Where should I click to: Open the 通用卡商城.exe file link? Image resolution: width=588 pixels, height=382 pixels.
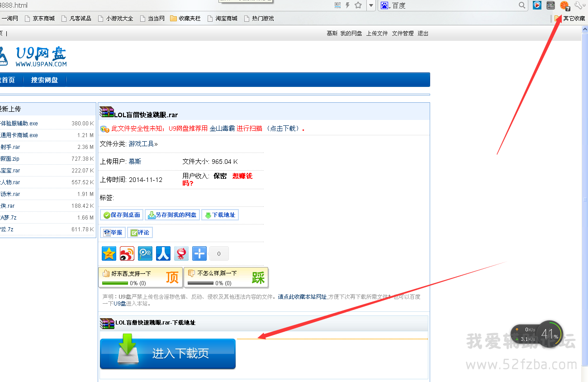click(x=19, y=135)
